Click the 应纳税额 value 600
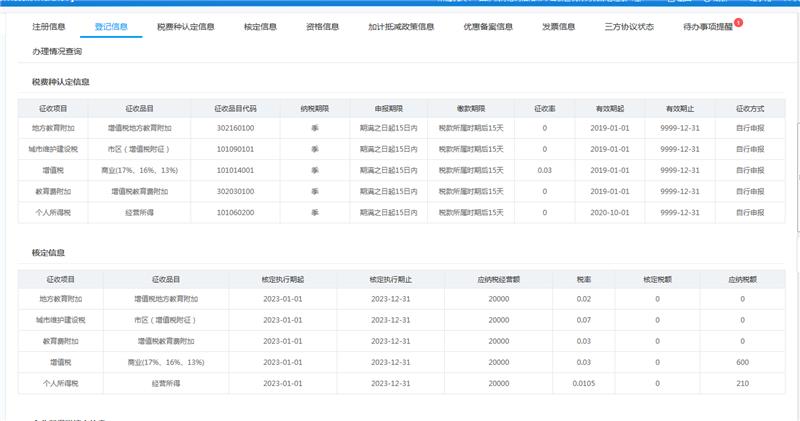800x421 pixels. [x=742, y=362]
